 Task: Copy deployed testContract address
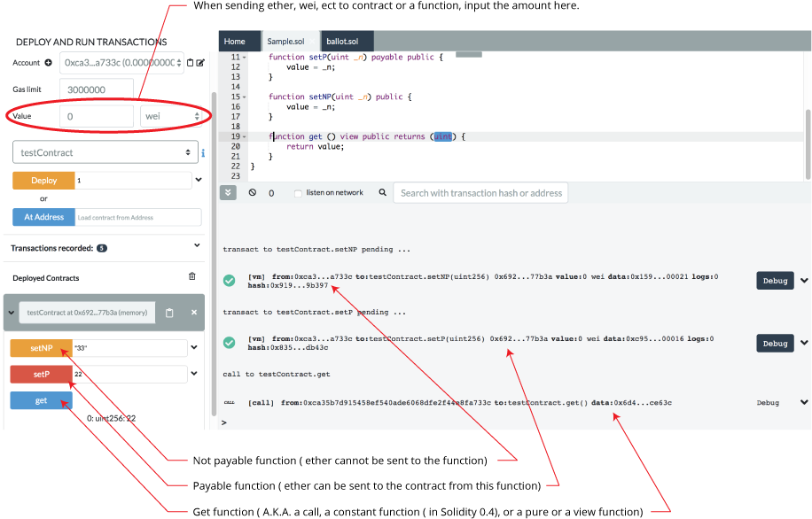click(x=169, y=313)
